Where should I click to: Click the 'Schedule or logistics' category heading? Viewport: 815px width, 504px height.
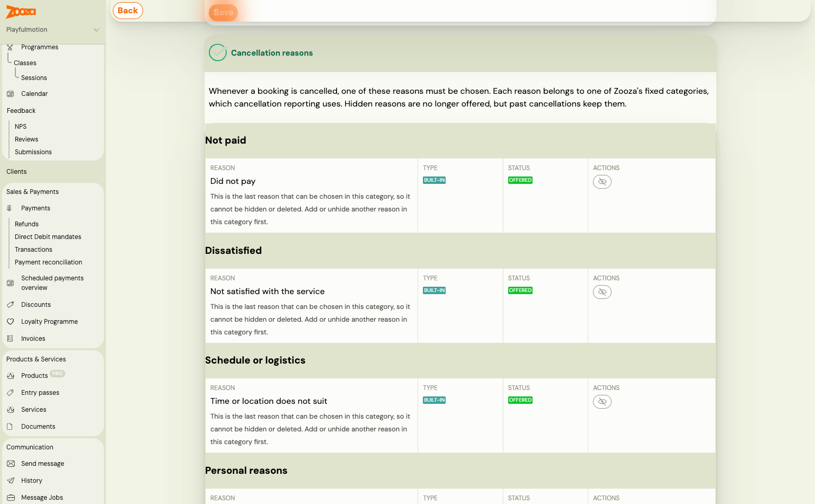[x=255, y=360]
